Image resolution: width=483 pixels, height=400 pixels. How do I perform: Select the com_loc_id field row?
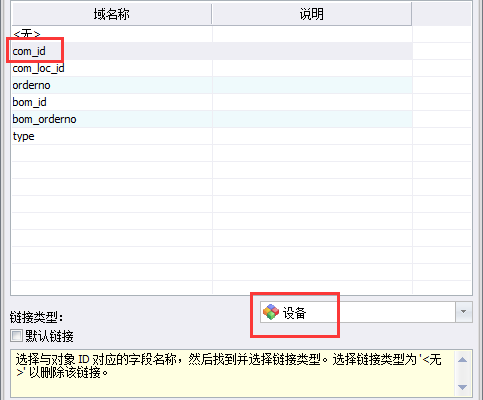click(x=212, y=68)
